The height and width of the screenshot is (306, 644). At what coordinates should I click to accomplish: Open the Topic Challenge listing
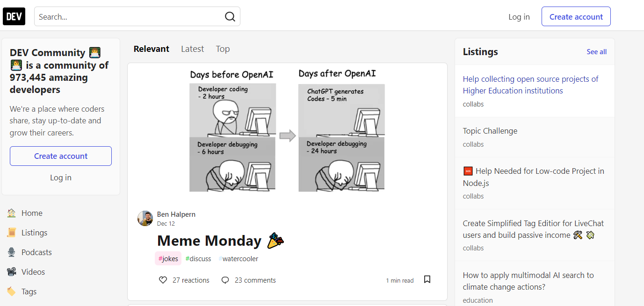pos(490,131)
